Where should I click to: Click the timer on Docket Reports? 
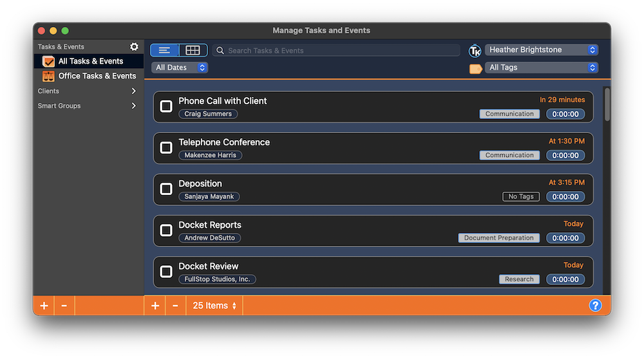click(x=565, y=238)
